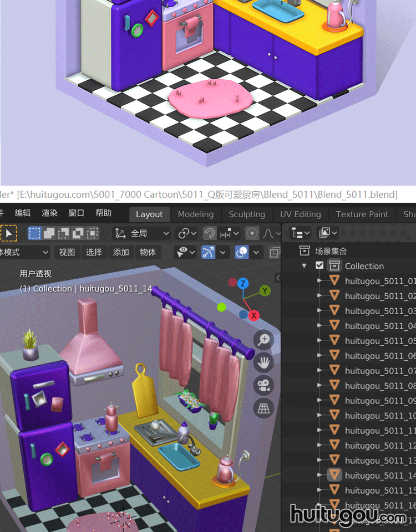
Task: Click the pan view hand icon
Action: coord(263,362)
